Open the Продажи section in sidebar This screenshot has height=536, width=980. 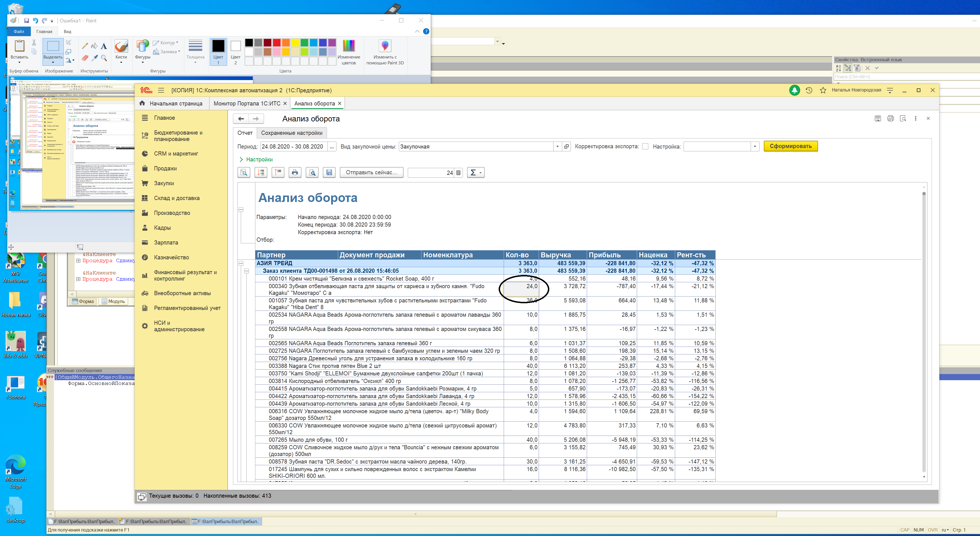[x=165, y=168]
